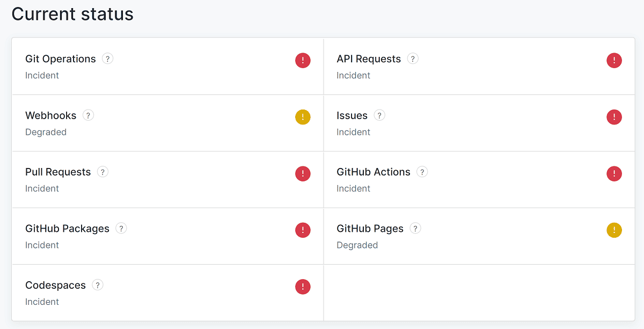Viewport: 644px width, 329px height.
Task: Click the Incident status under API Requests
Action: tap(353, 75)
